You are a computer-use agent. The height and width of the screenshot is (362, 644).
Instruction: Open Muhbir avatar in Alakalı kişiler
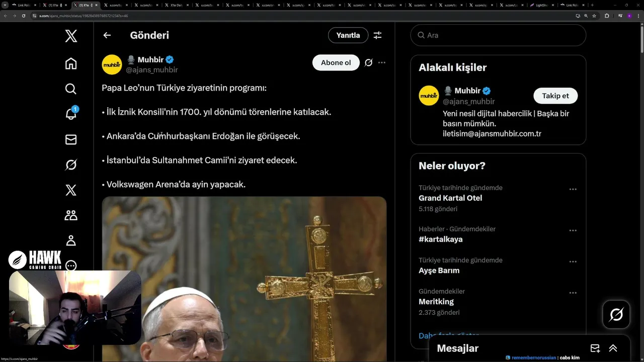pyautogui.click(x=429, y=96)
